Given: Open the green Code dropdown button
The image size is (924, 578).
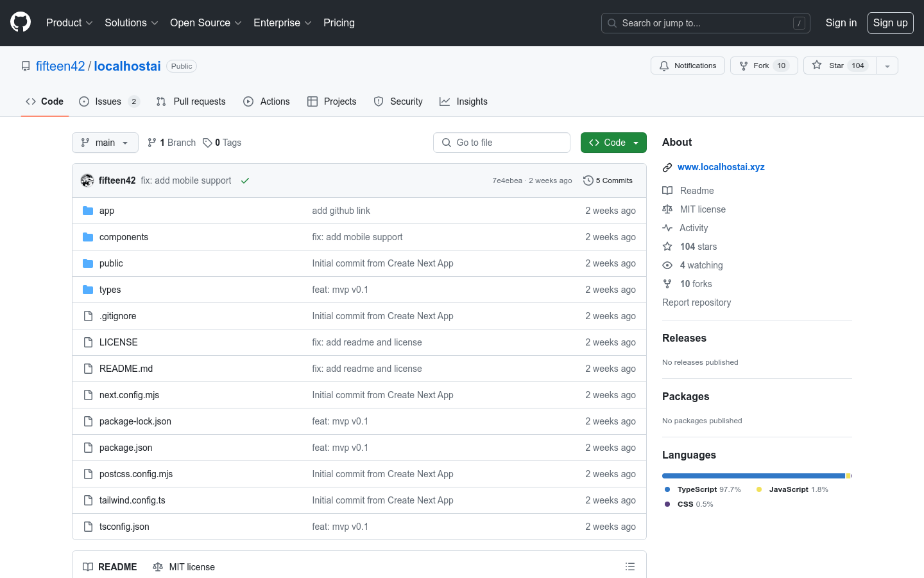Looking at the screenshot, I should (x=613, y=143).
